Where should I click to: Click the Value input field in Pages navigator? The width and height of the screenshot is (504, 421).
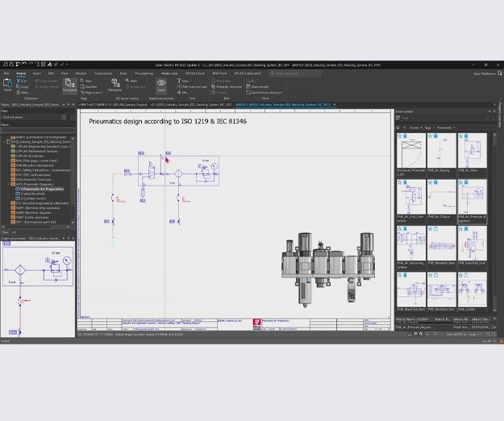point(38,130)
